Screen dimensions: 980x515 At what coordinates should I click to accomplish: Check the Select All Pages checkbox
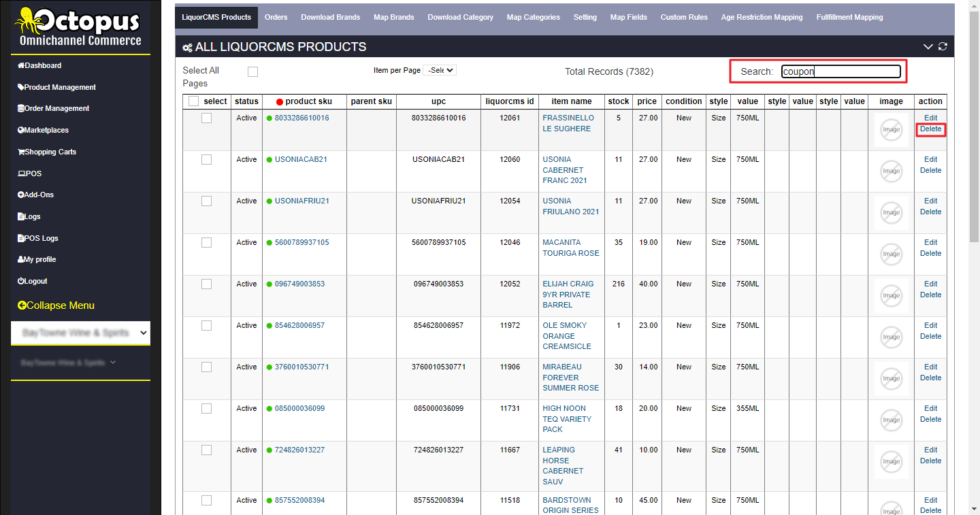[x=252, y=71]
